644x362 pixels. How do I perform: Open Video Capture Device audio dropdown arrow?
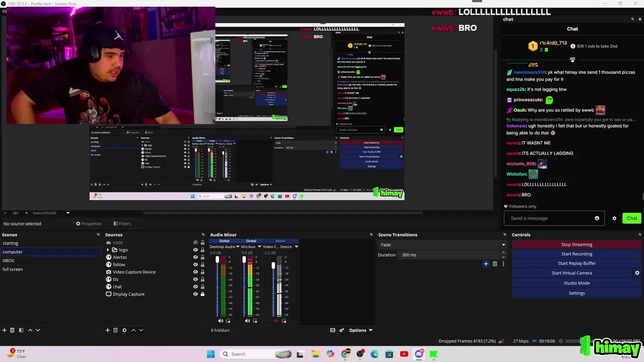click(296, 247)
